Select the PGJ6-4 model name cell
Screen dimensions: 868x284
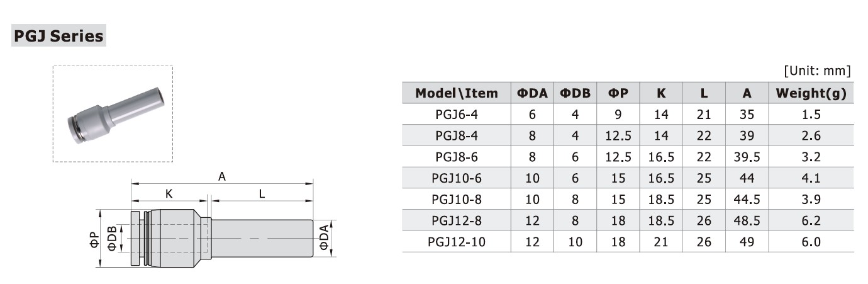456,115
